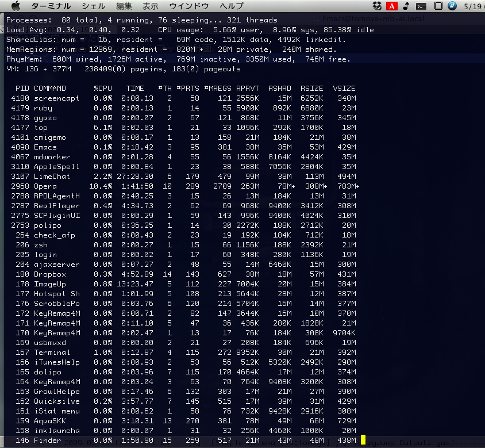Click the 'Hotspot Sh' process name
Viewport: 485px width, 448px height.
pos(57,294)
